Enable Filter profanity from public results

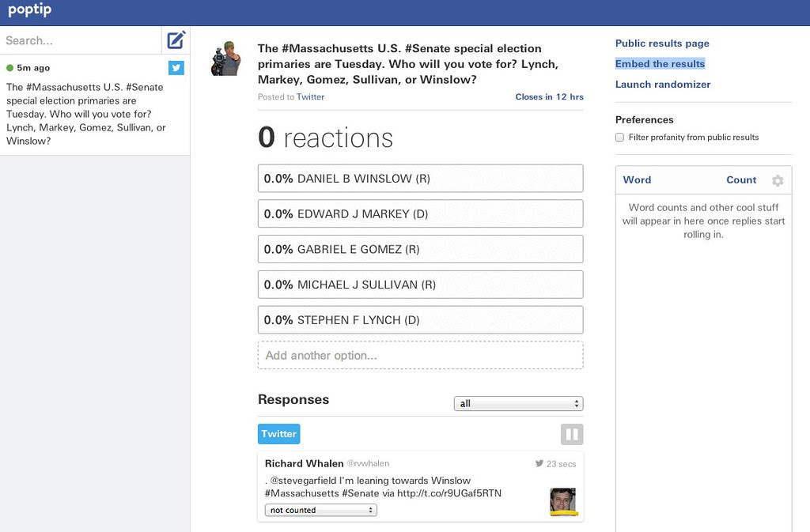tap(619, 138)
